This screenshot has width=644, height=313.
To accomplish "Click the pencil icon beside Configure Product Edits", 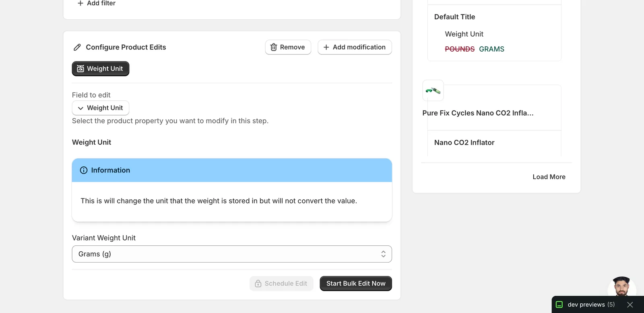I will tap(77, 47).
